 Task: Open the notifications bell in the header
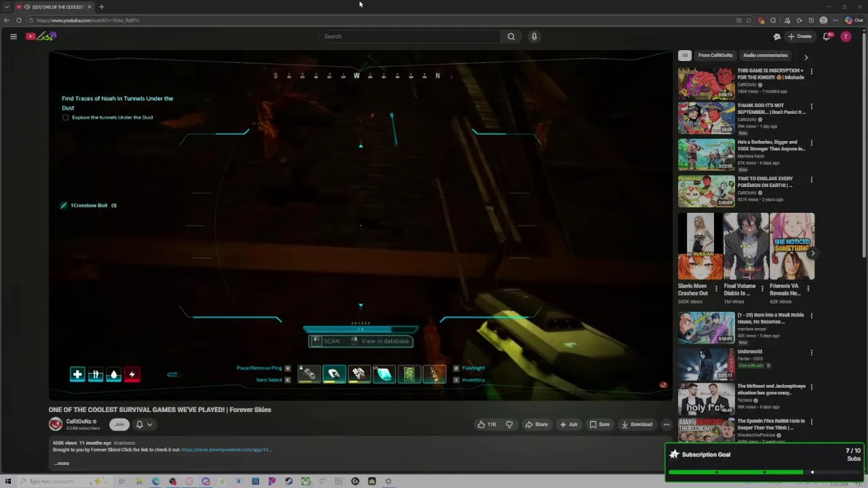point(827,37)
